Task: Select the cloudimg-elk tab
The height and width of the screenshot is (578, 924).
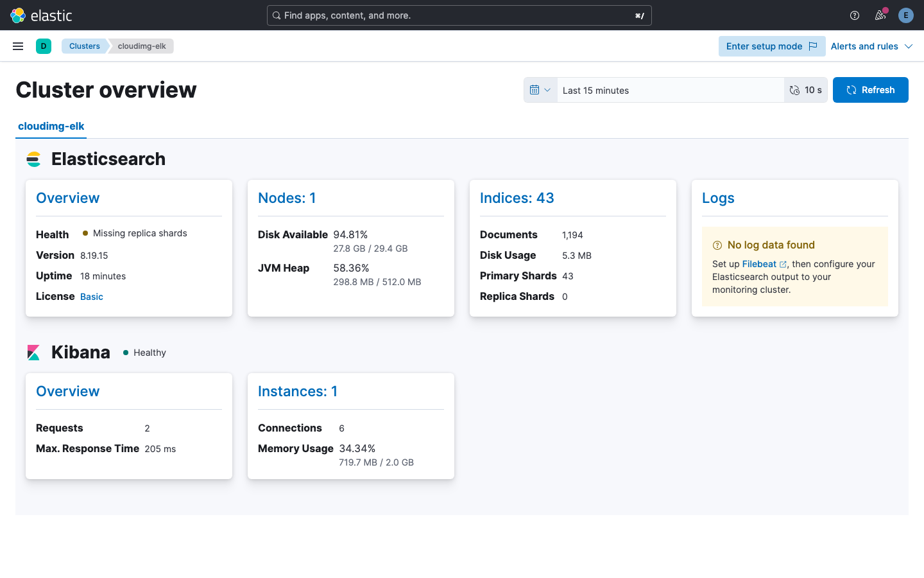Action: click(51, 127)
